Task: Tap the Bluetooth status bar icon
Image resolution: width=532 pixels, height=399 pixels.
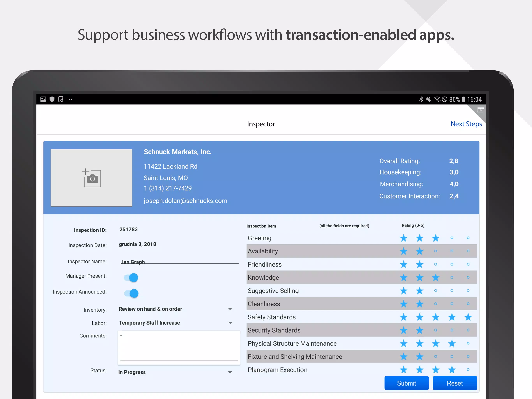Action: coord(421,99)
